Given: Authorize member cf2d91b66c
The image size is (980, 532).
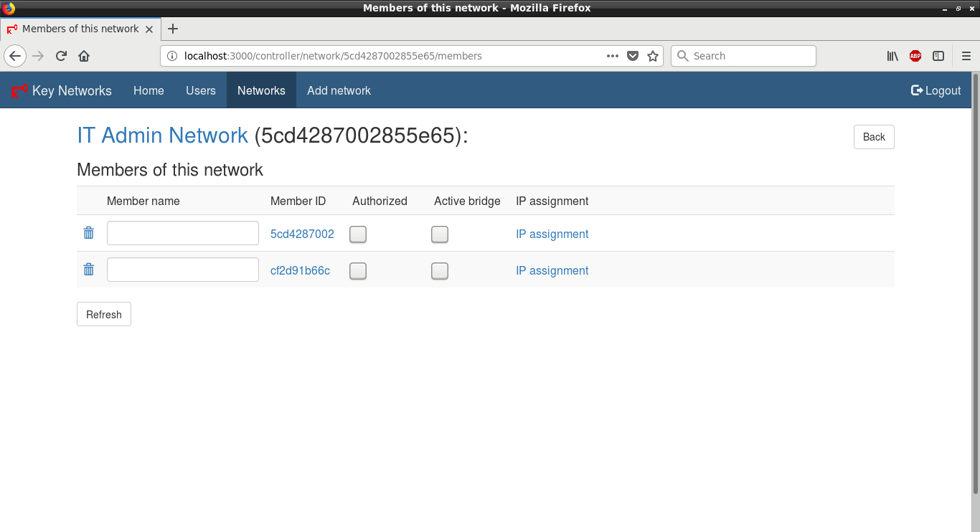Looking at the screenshot, I should (358, 271).
